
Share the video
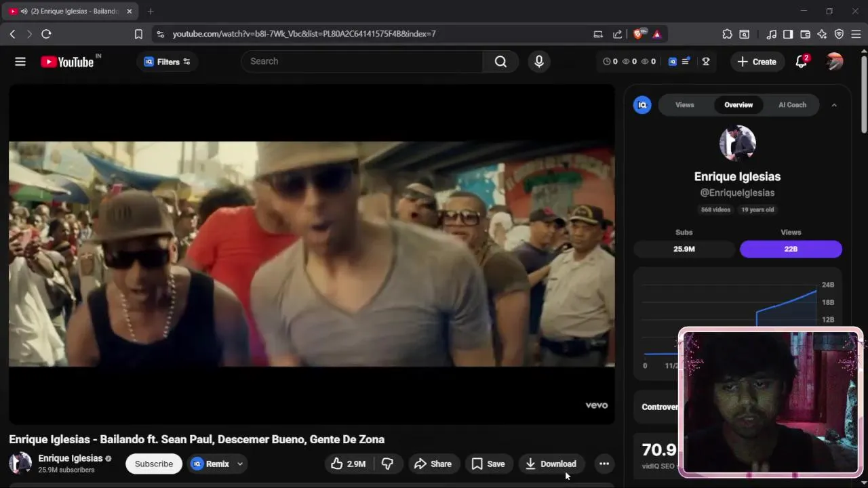click(433, 464)
